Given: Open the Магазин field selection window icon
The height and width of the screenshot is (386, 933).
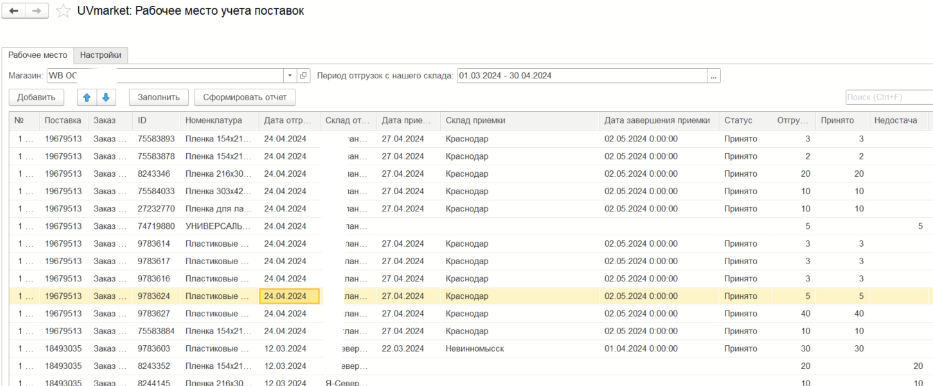Looking at the screenshot, I should pyautogui.click(x=303, y=76).
